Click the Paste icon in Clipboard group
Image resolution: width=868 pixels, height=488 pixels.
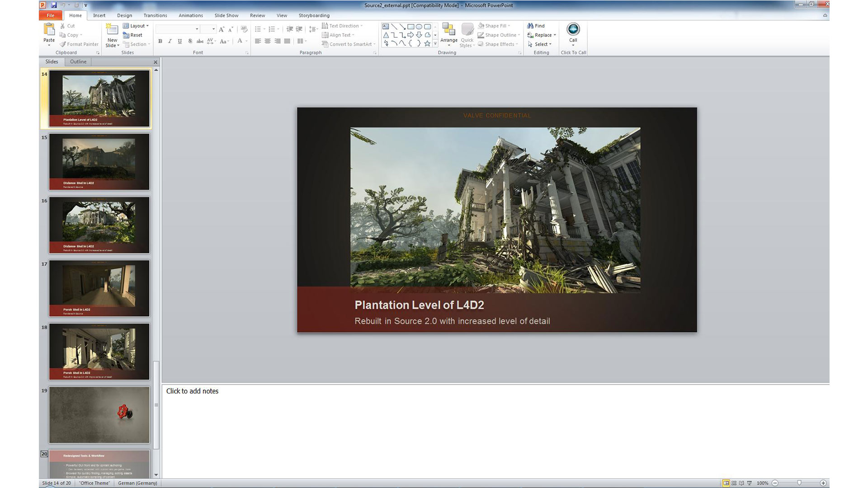coord(49,30)
